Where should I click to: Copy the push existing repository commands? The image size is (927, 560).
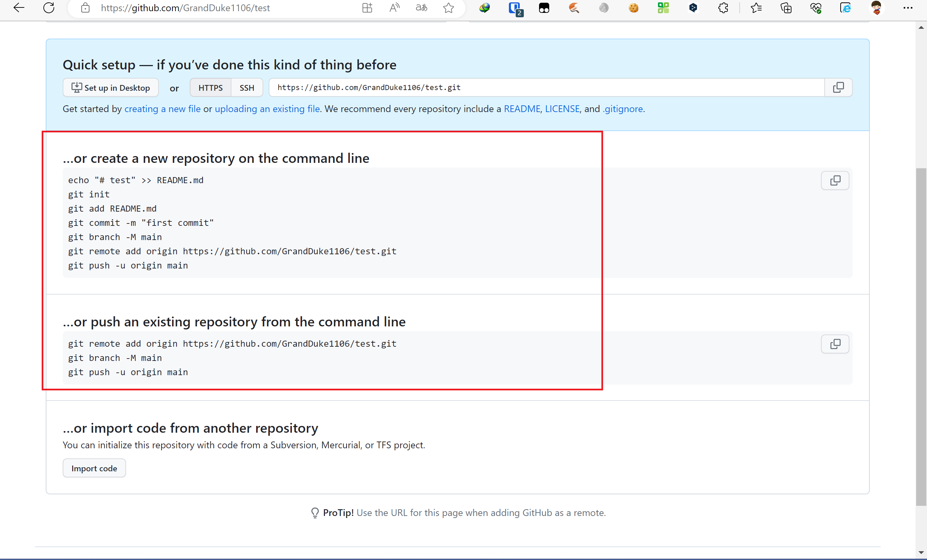[835, 344]
